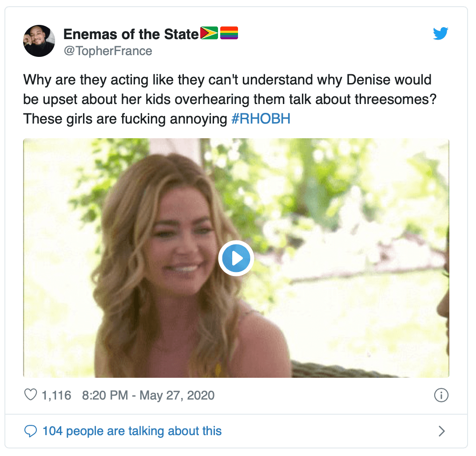
Task: Open the tweet info circle icon
Action: (x=441, y=395)
